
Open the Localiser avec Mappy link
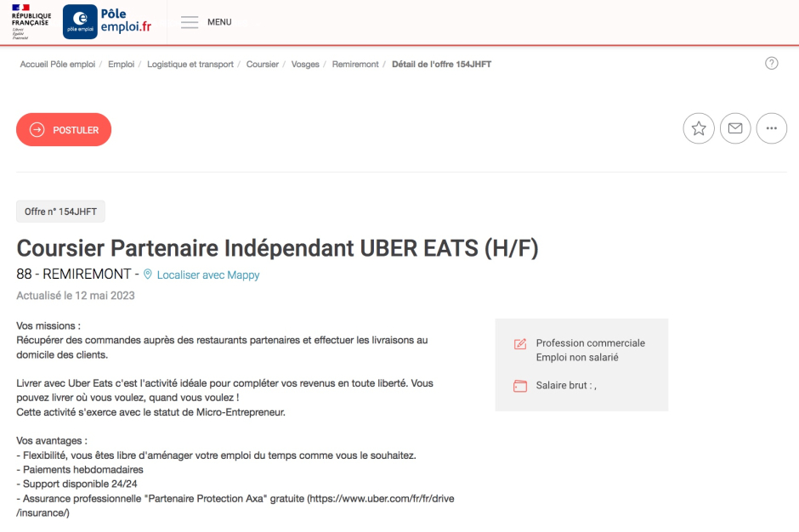pos(208,274)
